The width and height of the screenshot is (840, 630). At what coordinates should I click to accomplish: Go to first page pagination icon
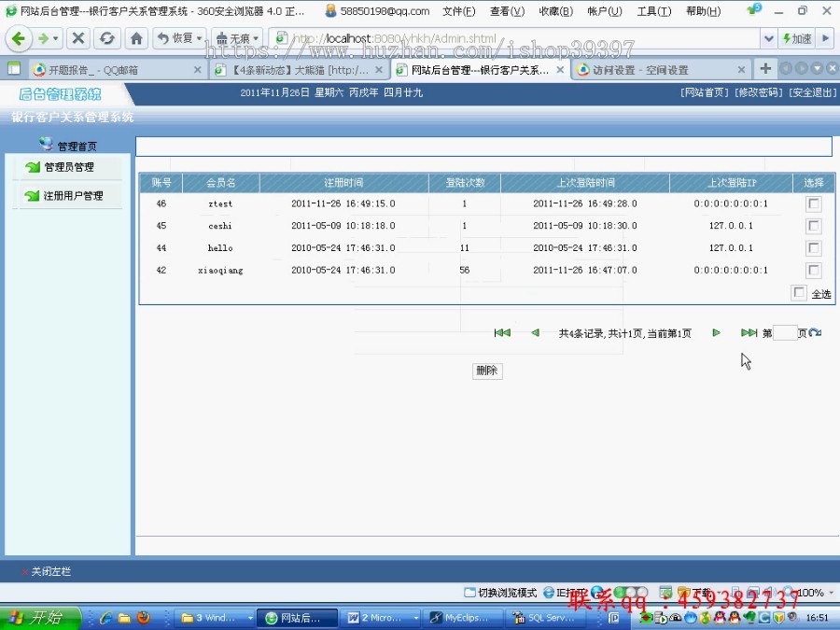pos(502,332)
